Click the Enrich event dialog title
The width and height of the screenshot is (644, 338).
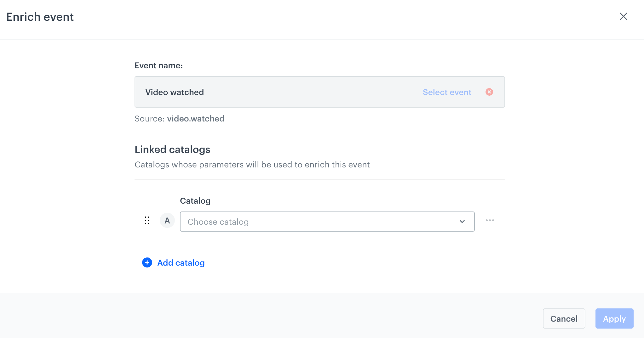(x=40, y=16)
